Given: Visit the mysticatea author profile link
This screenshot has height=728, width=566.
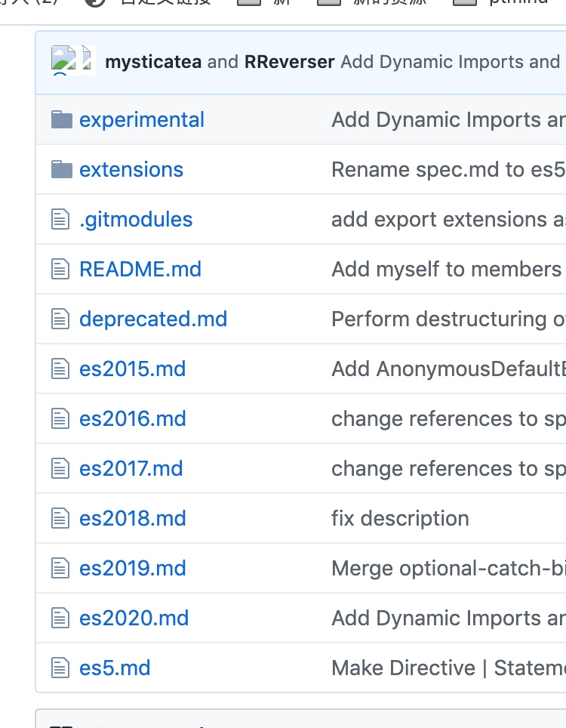Looking at the screenshot, I should point(153,62).
